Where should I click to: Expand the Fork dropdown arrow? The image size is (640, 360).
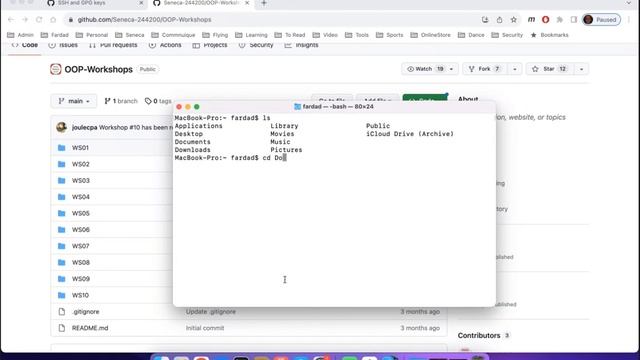[514, 69]
